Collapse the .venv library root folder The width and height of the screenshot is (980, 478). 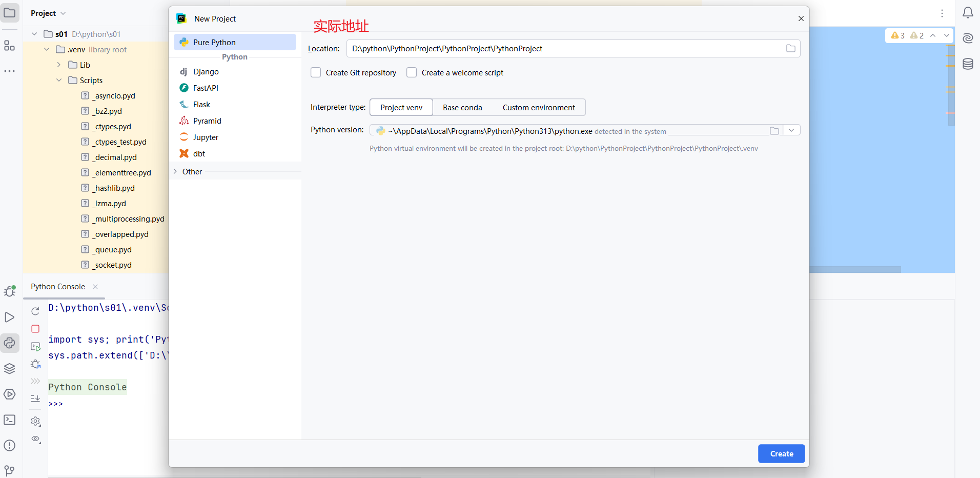point(47,49)
